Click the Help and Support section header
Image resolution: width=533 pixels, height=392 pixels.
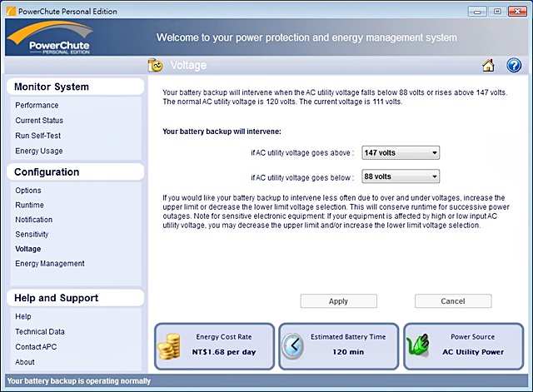click(x=75, y=298)
